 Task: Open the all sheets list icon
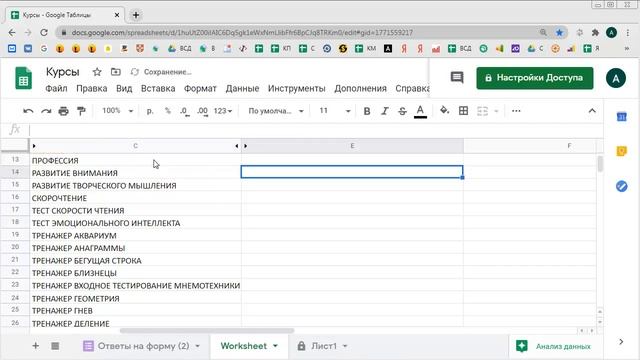pos(55,346)
